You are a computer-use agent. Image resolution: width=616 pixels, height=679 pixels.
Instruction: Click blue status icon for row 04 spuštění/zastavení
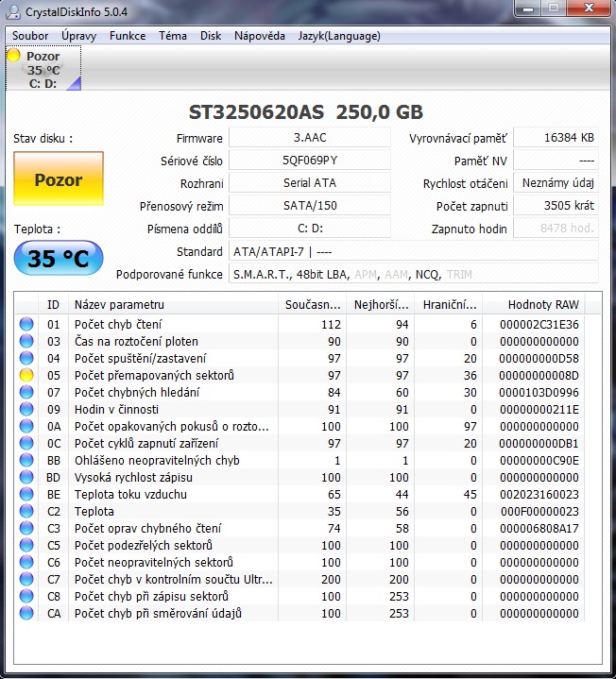click(x=26, y=358)
